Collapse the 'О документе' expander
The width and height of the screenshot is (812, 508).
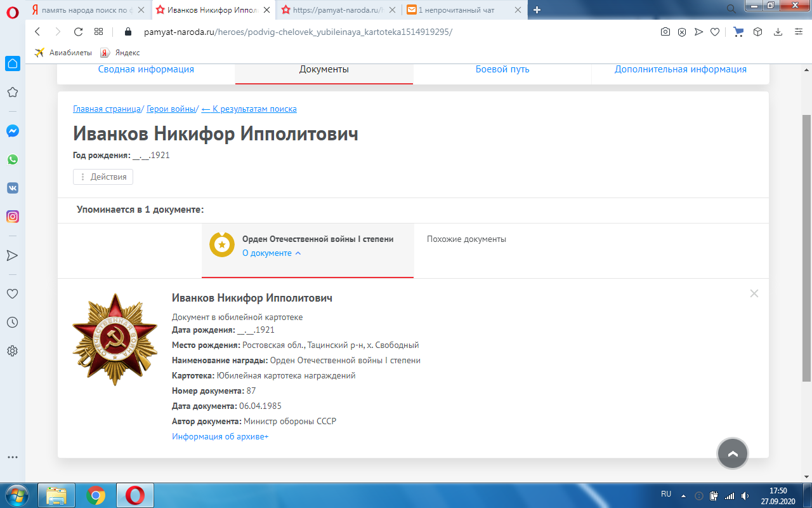272,253
